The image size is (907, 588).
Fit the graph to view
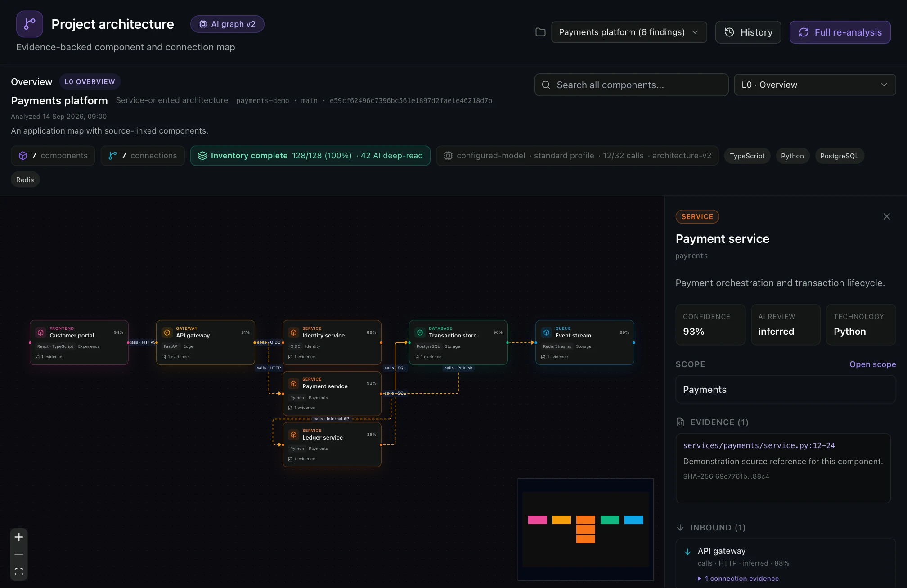click(19, 572)
